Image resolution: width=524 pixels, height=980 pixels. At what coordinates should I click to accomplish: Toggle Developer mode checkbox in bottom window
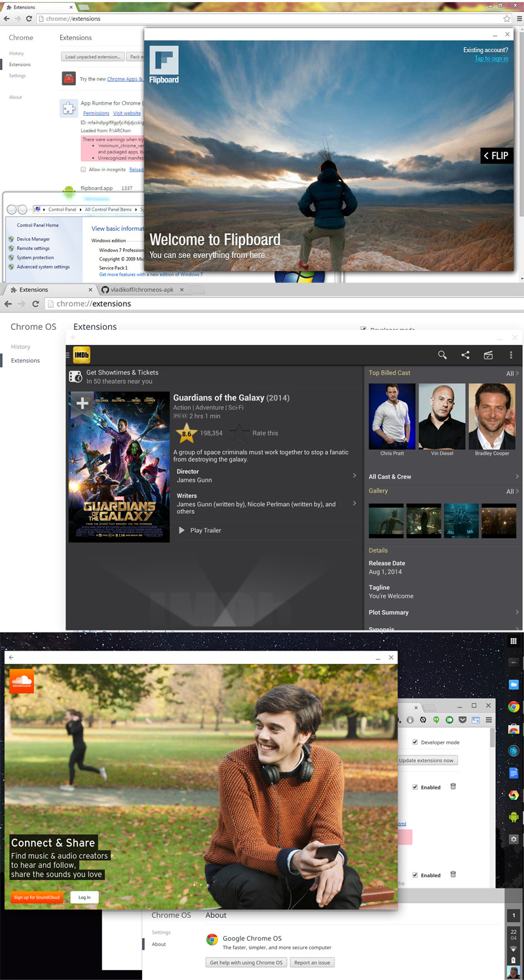415,742
